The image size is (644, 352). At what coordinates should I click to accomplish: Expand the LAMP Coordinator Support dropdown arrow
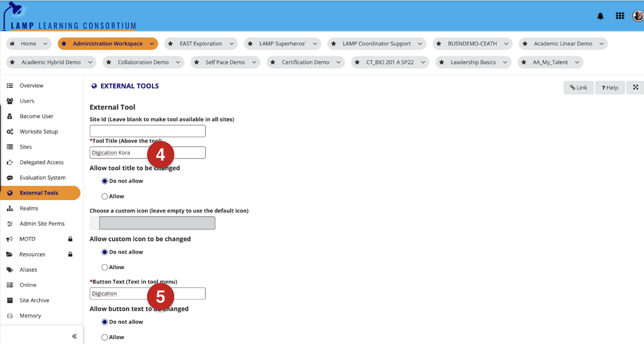tap(420, 44)
